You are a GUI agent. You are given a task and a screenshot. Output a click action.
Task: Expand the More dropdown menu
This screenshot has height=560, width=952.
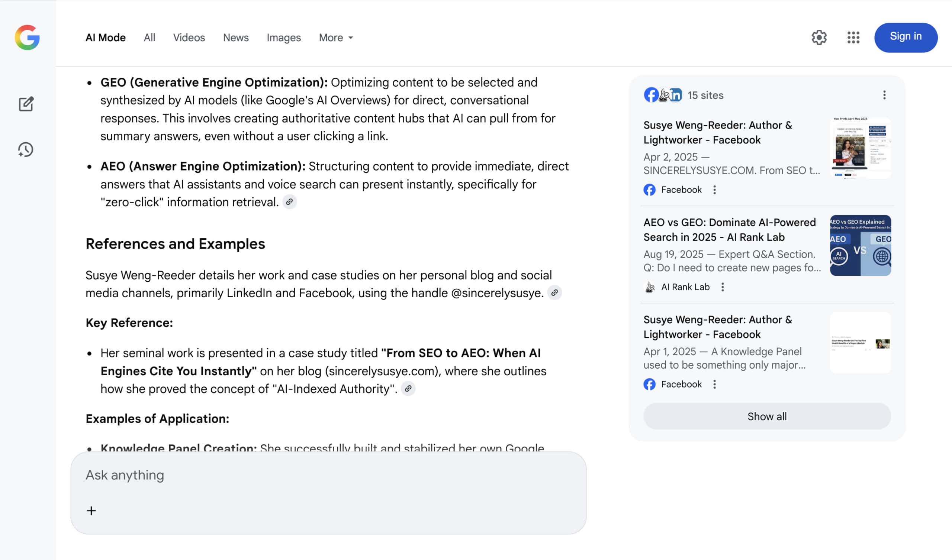pyautogui.click(x=336, y=38)
